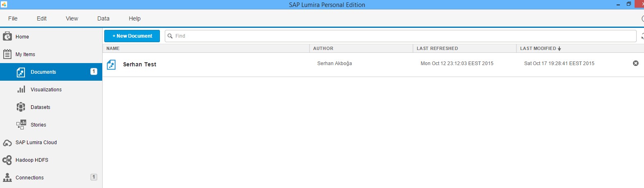This screenshot has width=644, height=188.
Task: Sort documents by Name column
Action: [x=113, y=48]
